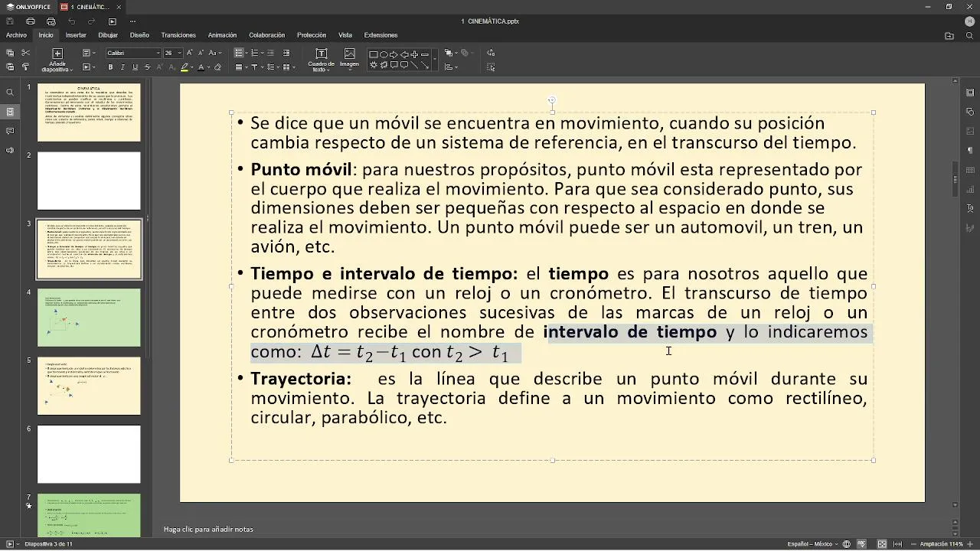Open the Archivo menu

tap(16, 35)
